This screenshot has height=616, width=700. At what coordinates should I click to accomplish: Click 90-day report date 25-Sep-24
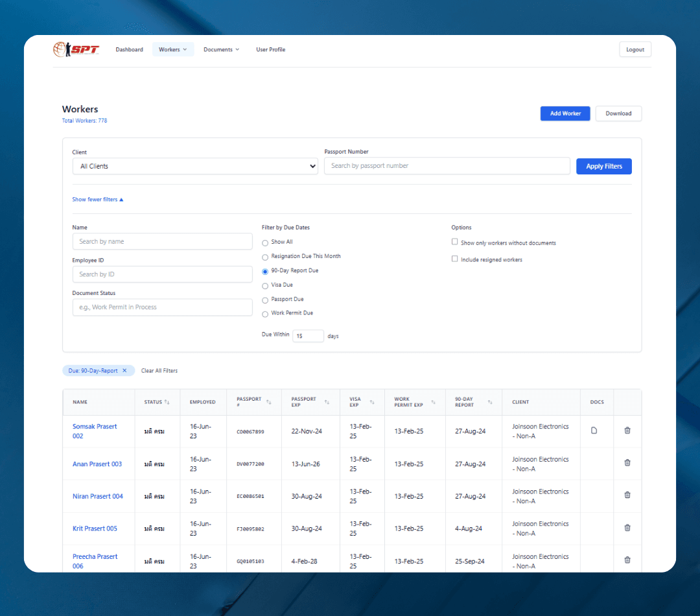pos(470,562)
